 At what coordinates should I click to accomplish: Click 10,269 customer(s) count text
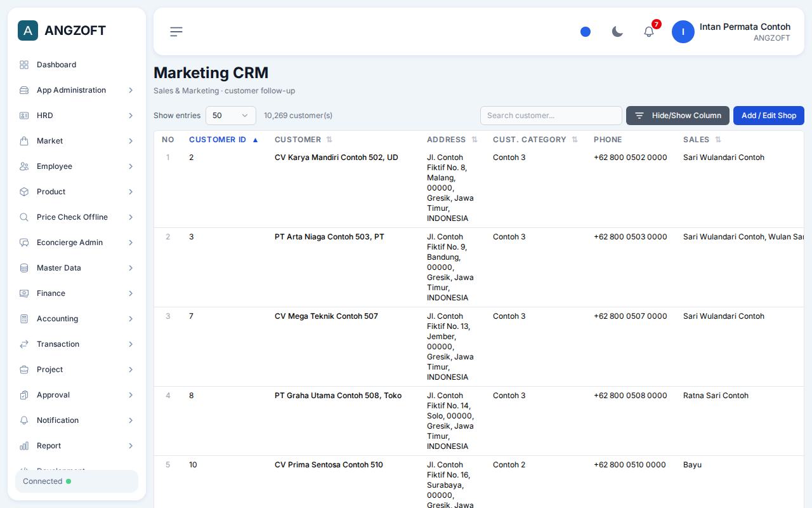pos(298,116)
